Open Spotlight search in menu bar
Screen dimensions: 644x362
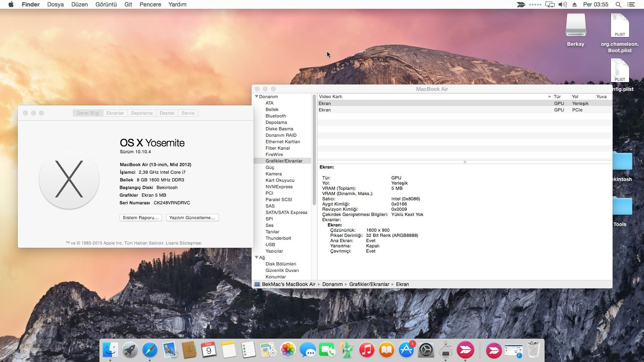point(618,4)
